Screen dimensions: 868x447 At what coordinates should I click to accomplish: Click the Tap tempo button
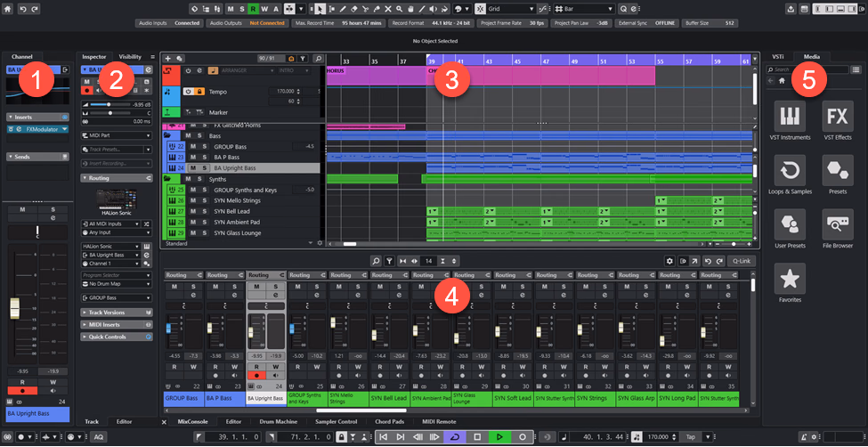690,437
